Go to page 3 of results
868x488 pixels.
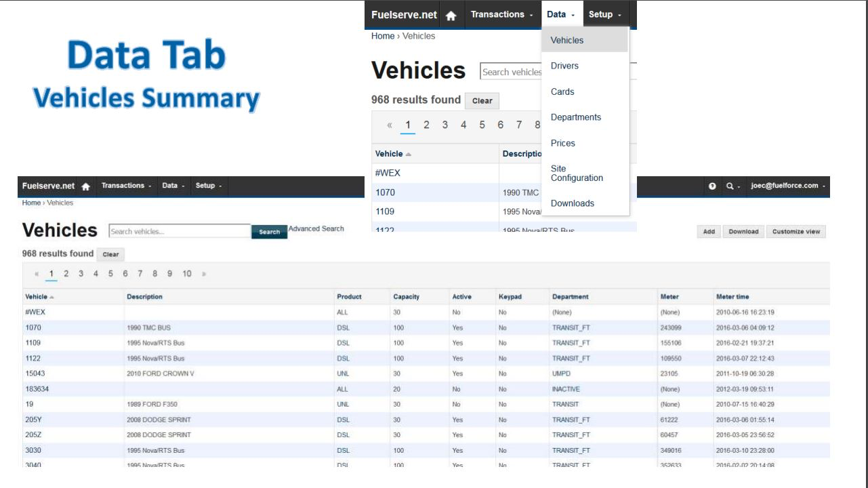[x=81, y=273]
